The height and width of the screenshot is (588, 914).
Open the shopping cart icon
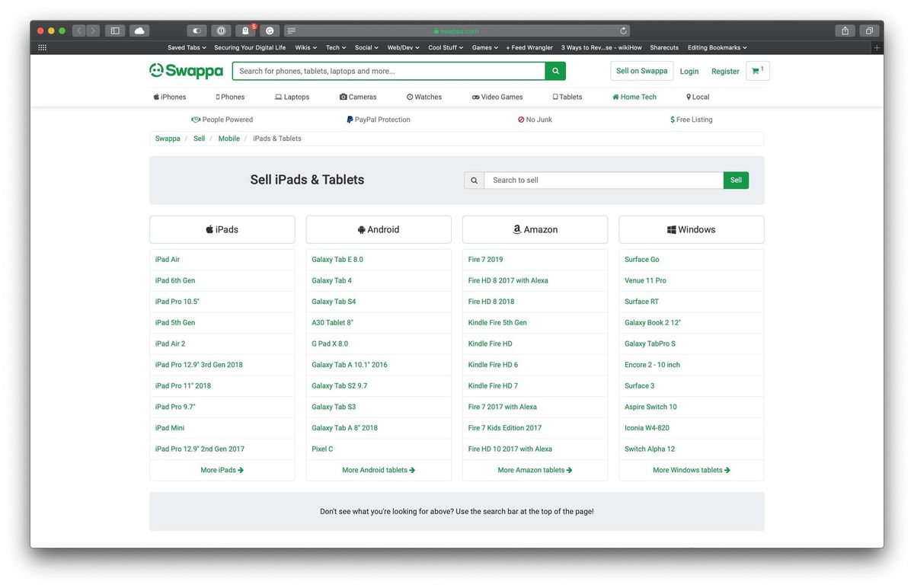pos(758,71)
